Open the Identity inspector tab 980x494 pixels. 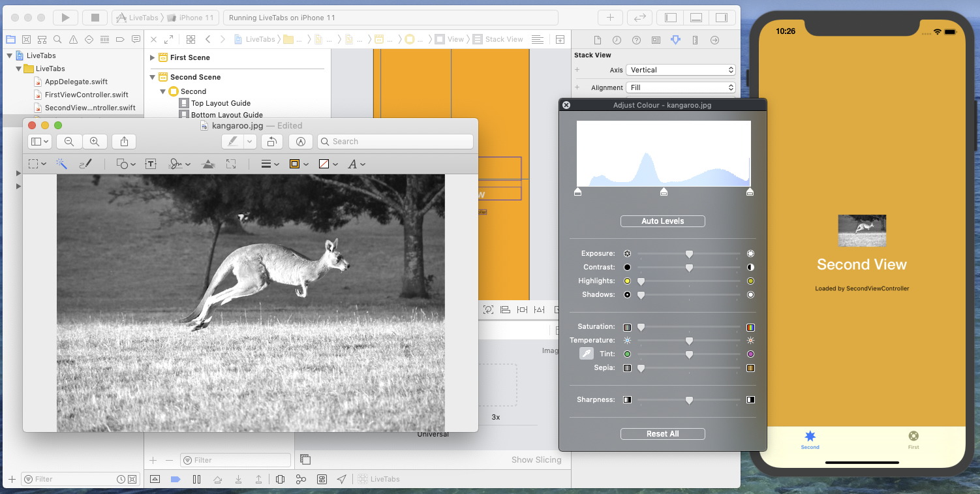coord(656,40)
